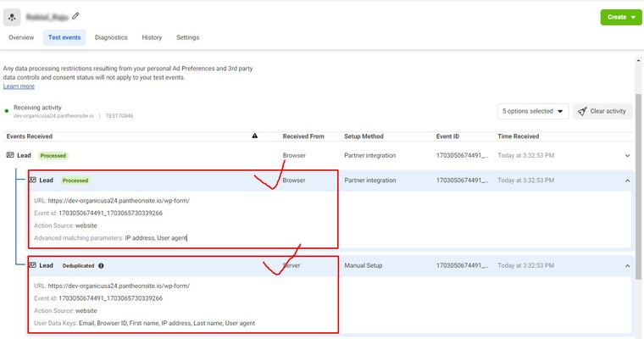Click the warning triangle icon in table header
644x339 pixels.
255,136
